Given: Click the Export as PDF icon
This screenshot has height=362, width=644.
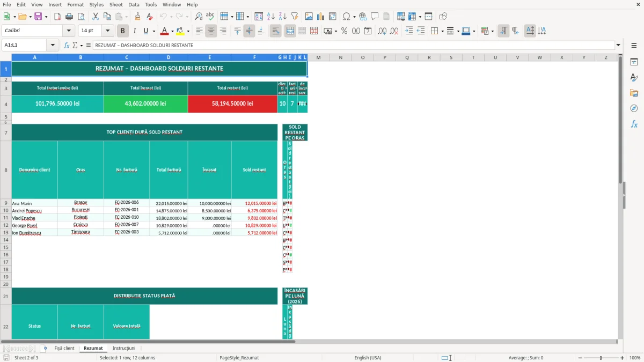Looking at the screenshot, I should click(58, 17).
